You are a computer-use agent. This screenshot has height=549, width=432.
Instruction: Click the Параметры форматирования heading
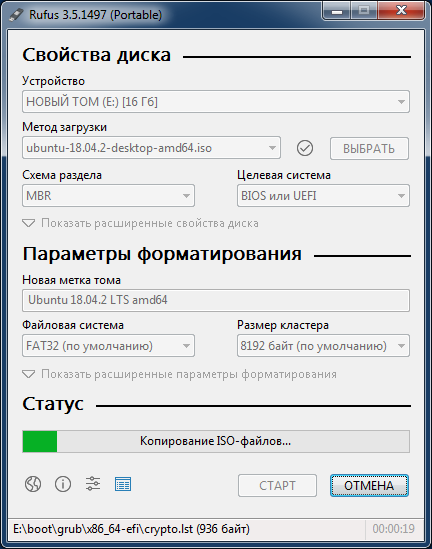point(162,253)
